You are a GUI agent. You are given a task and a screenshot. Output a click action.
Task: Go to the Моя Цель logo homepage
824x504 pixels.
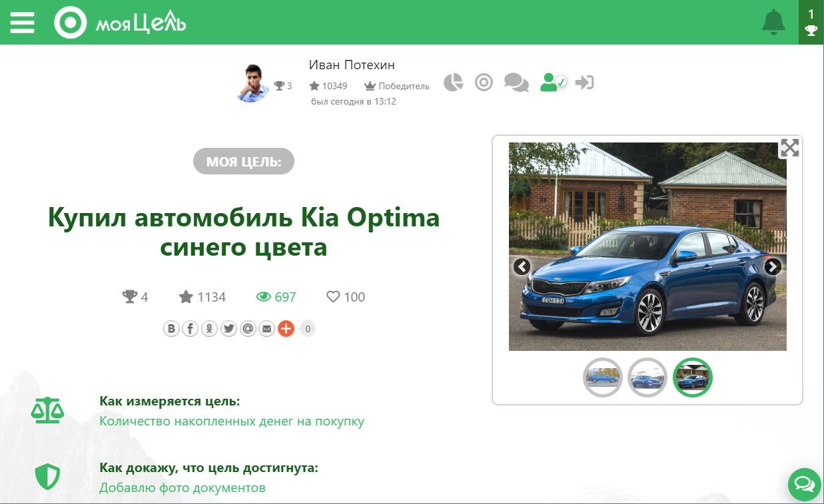120,23
